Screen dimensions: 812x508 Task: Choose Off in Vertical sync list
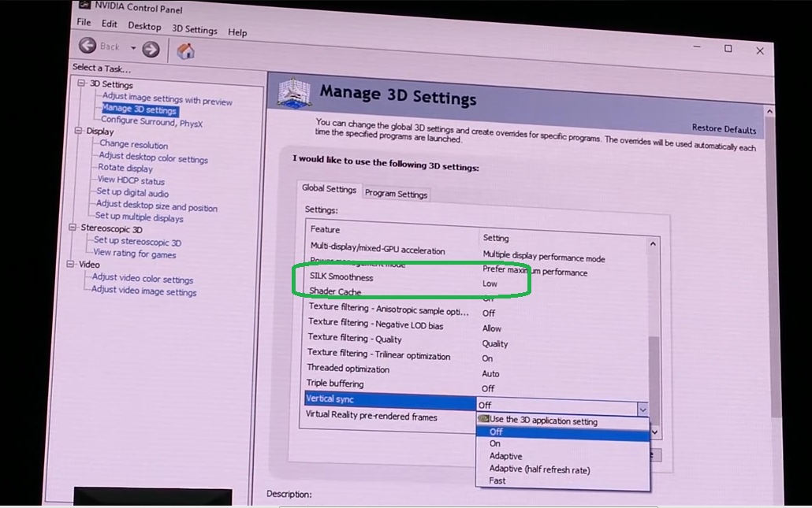pyautogui.click(x=562, y=432)
